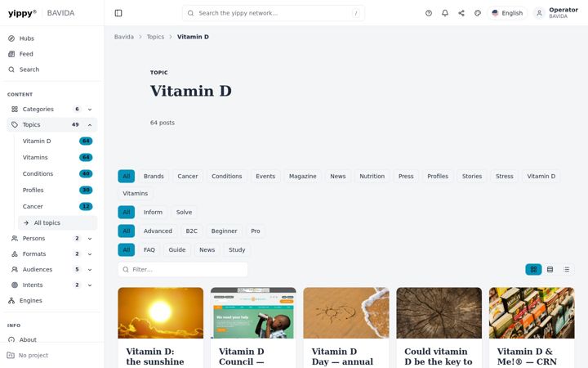The height and width of the screenshot is (368, 588).
Task: Click the sidebar Search magnifier icon
Action: click(11, 70)
